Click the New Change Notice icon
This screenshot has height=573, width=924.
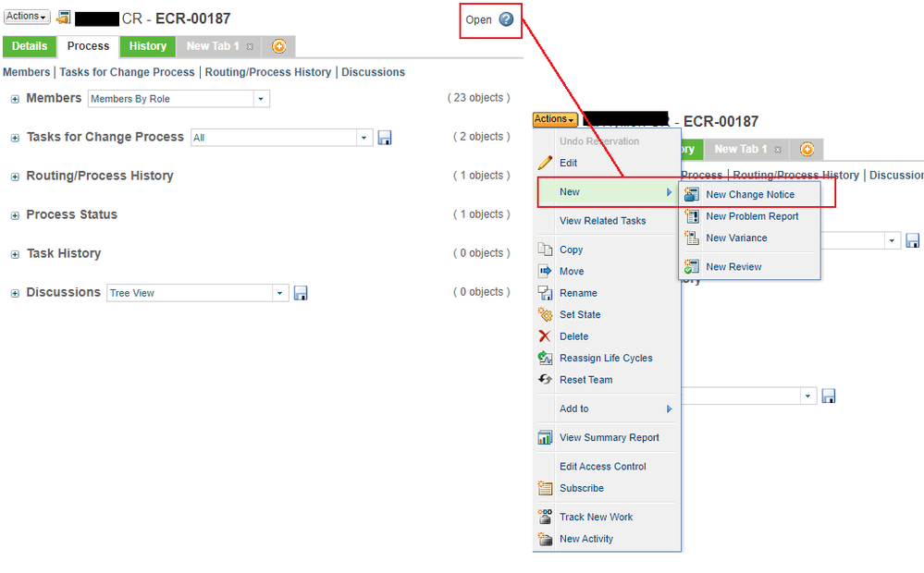(x=692, y=194)
